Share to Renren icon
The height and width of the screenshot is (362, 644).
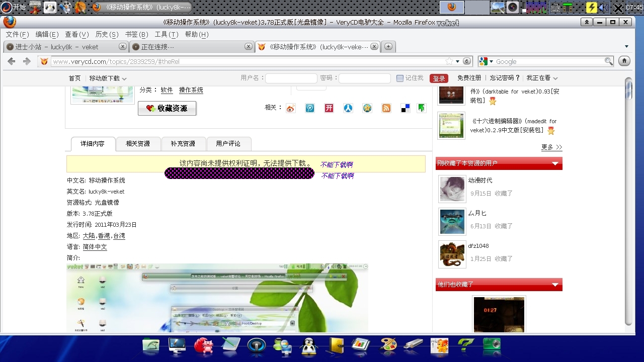348,108
